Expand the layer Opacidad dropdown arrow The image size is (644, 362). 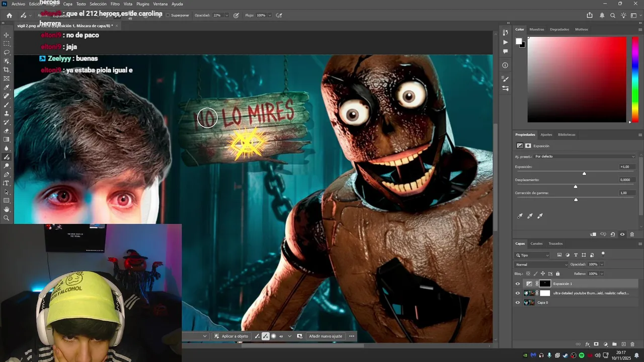pos(601,264)
